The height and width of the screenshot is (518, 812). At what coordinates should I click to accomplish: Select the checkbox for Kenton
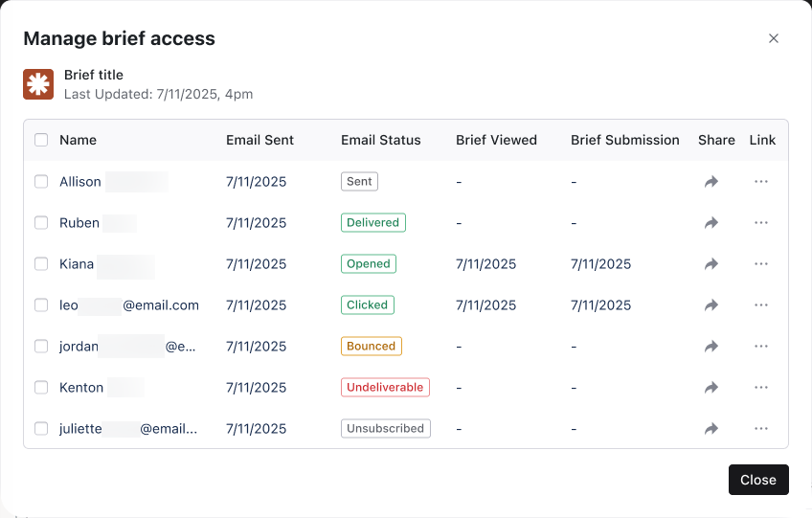click(41, 388)
